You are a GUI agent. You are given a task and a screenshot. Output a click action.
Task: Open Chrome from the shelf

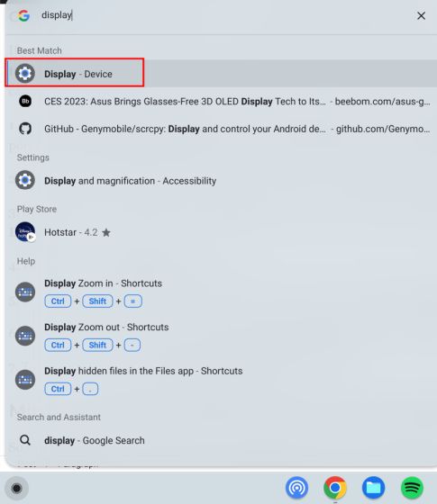point(335,488)
